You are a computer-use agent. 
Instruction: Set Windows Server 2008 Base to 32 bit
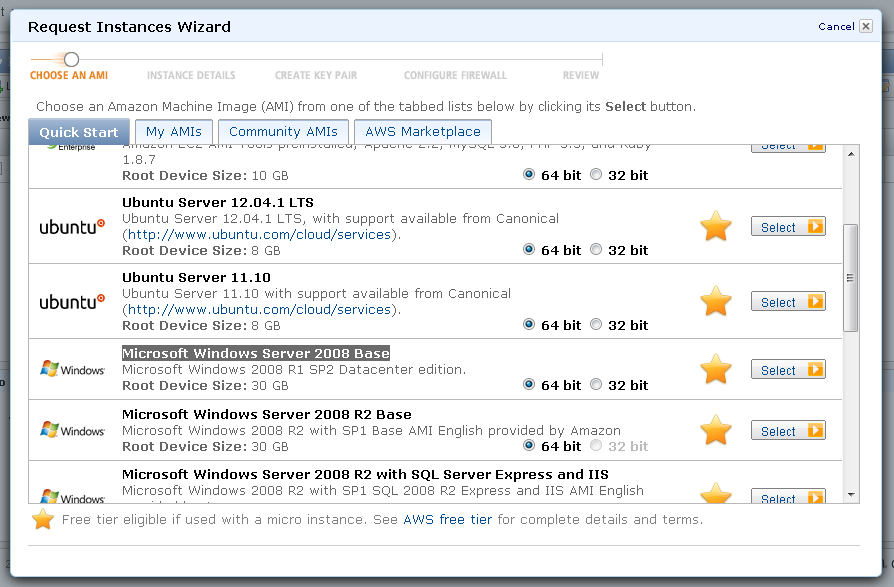click(596, 384)
